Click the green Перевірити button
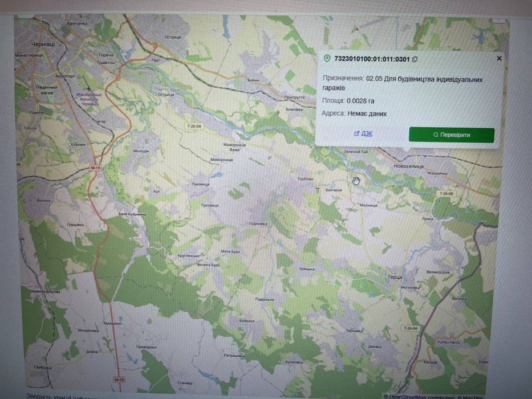Screen dimensions: 532x399 [452, 135]
